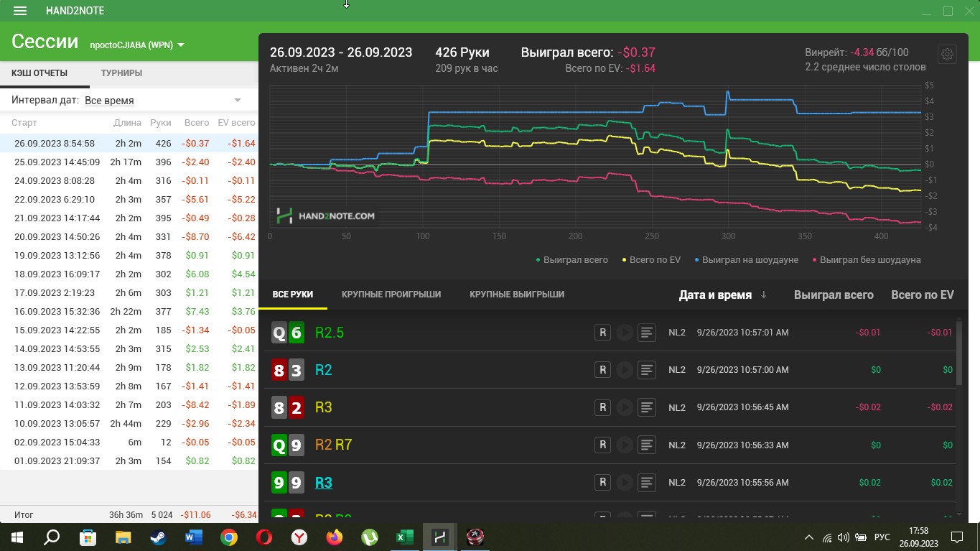Select session 25.09.2023 14:45:09

pos(129,162)
